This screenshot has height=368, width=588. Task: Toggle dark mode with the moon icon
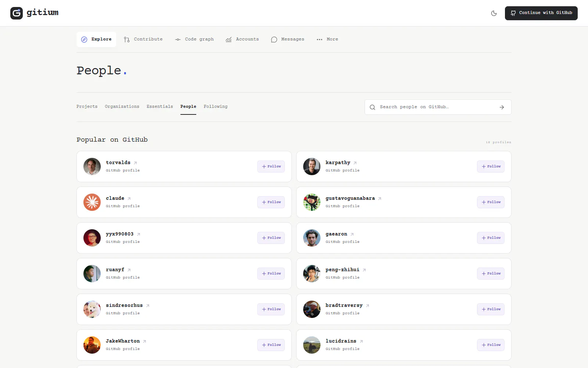pos(494,13)
